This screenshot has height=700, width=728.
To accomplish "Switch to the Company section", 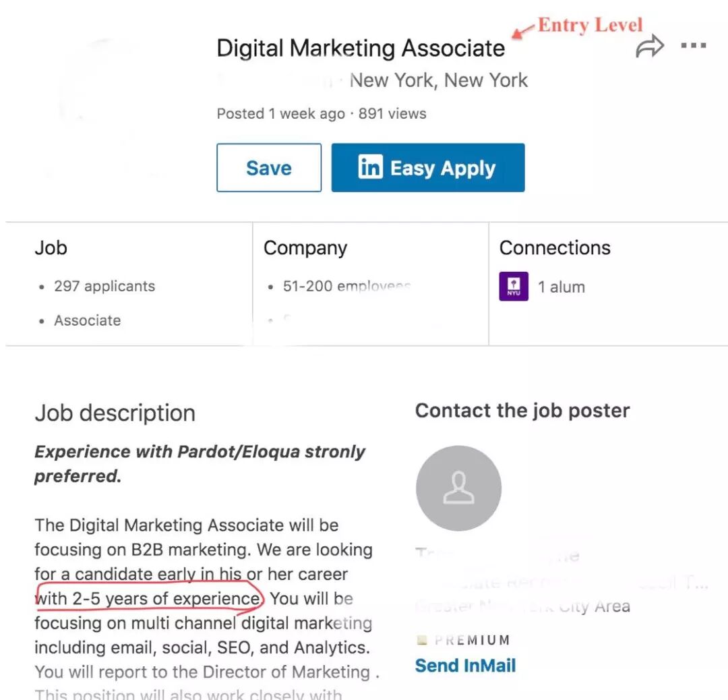I will (305, 247).
